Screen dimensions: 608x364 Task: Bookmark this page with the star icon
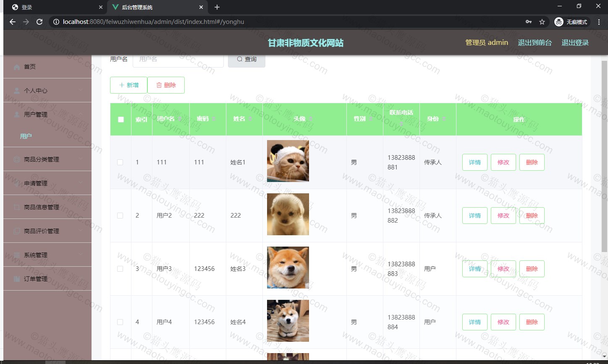542,22
